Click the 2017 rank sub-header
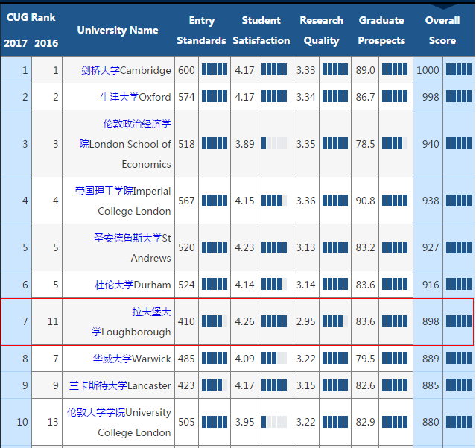 tap(16, 43)
